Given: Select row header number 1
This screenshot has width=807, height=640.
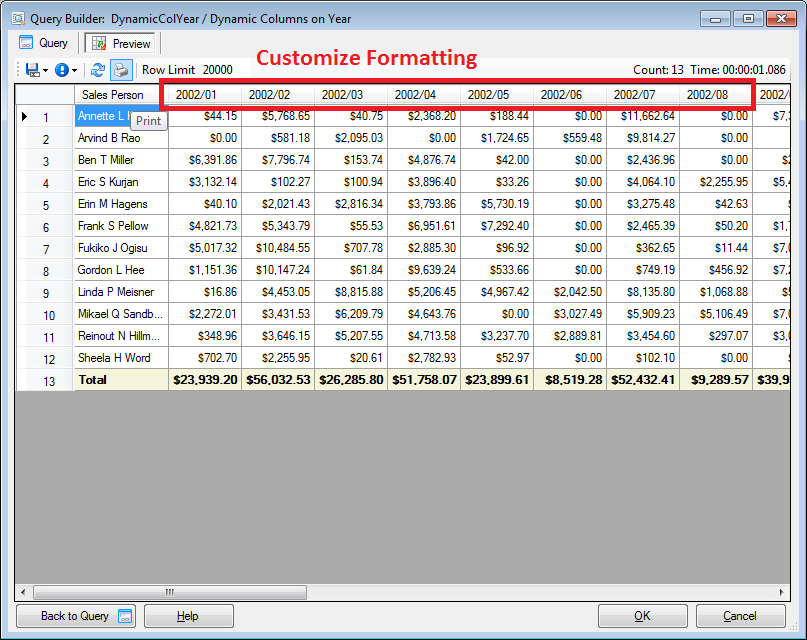Looking at the screenshot, I should pyautogui.click(x=45, y=117).
